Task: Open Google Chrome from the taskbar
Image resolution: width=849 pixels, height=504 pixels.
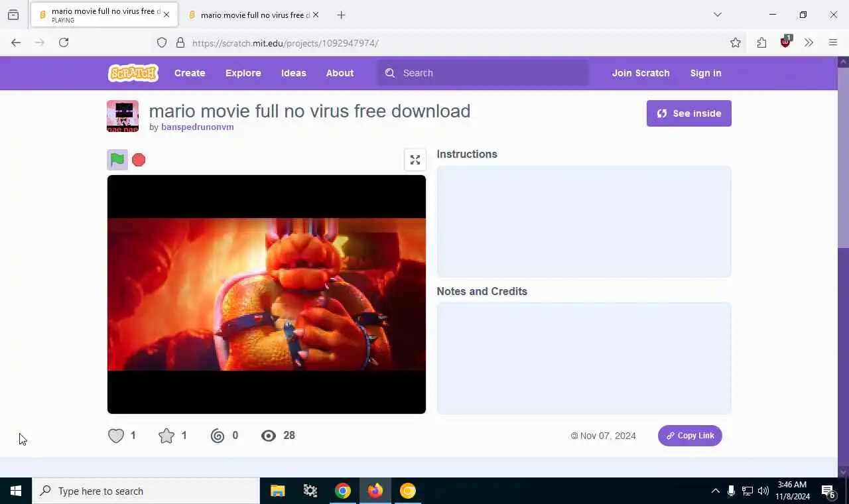Action: click(x=342, y=491)
